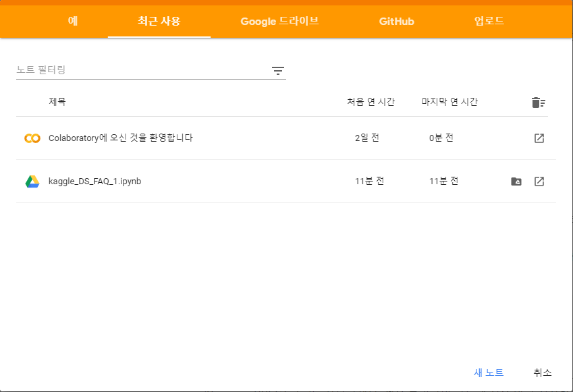Viewport: 573px width, 392px height.
Task: Open the 업로드 tab
Action: [x=489, y=21]
